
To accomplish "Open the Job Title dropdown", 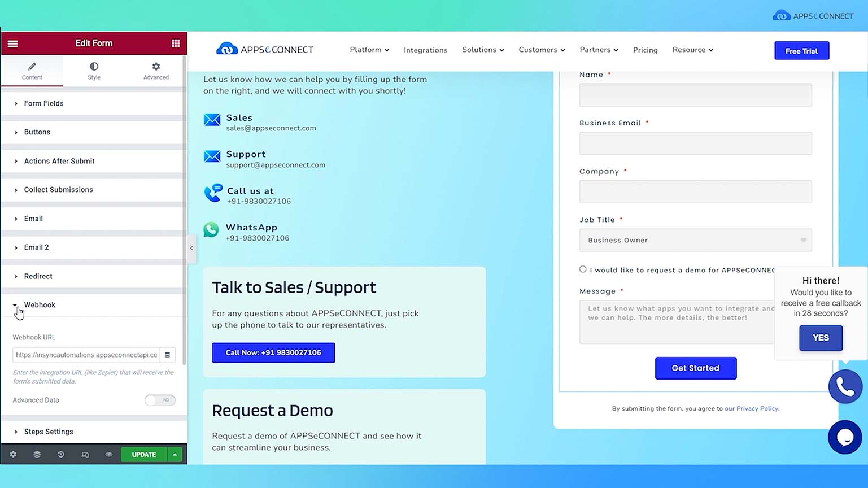I will point(695,240).
